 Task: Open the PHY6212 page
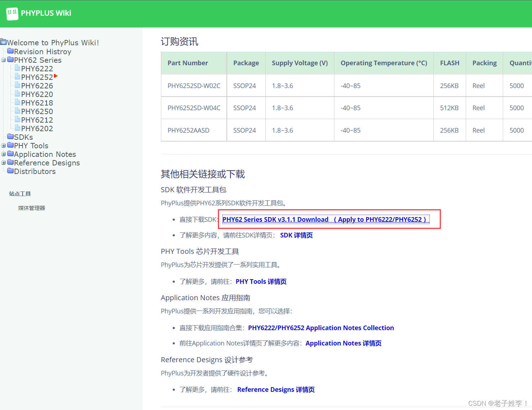pyautogui.click(x=37, y=120)
